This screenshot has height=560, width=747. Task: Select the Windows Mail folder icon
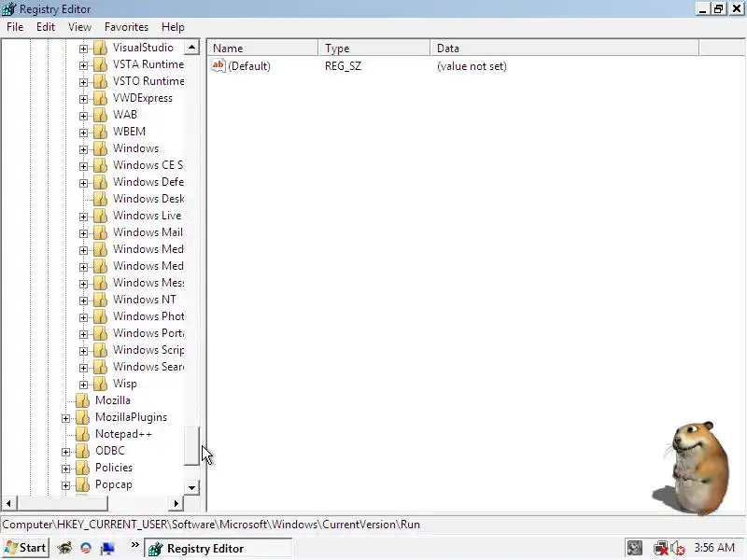coord(100,232)
